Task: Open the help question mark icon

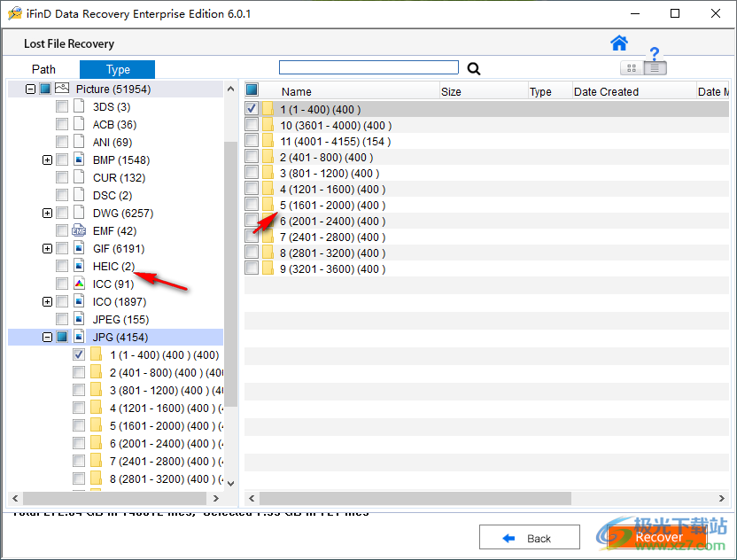Action: point(655,53)
